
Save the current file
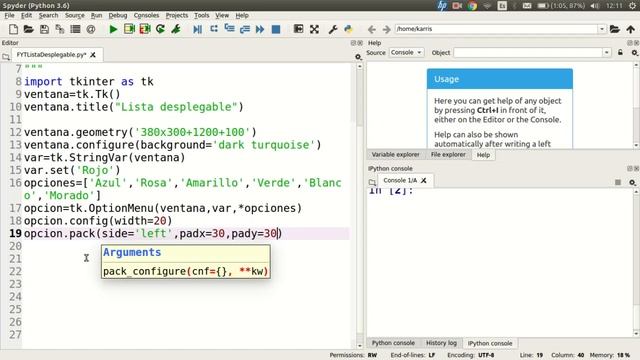point(44,29)
